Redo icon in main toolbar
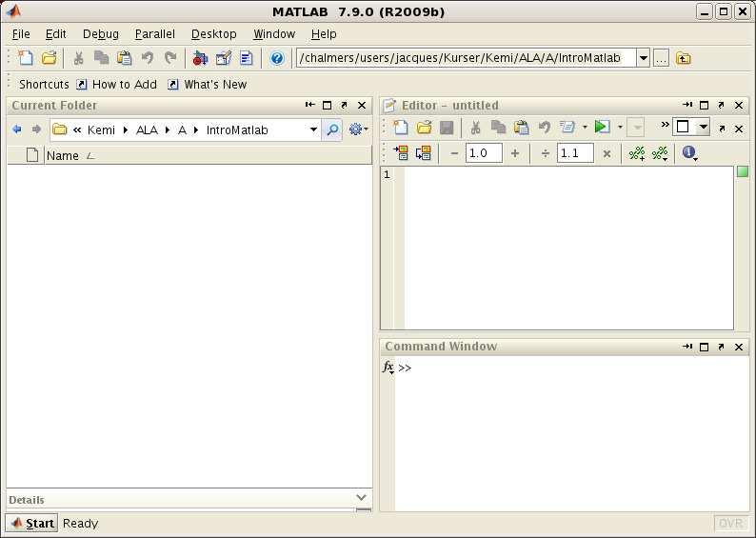The height and width of the screenshot is (538, 756). pyautogui.click(x=170, y=58)
